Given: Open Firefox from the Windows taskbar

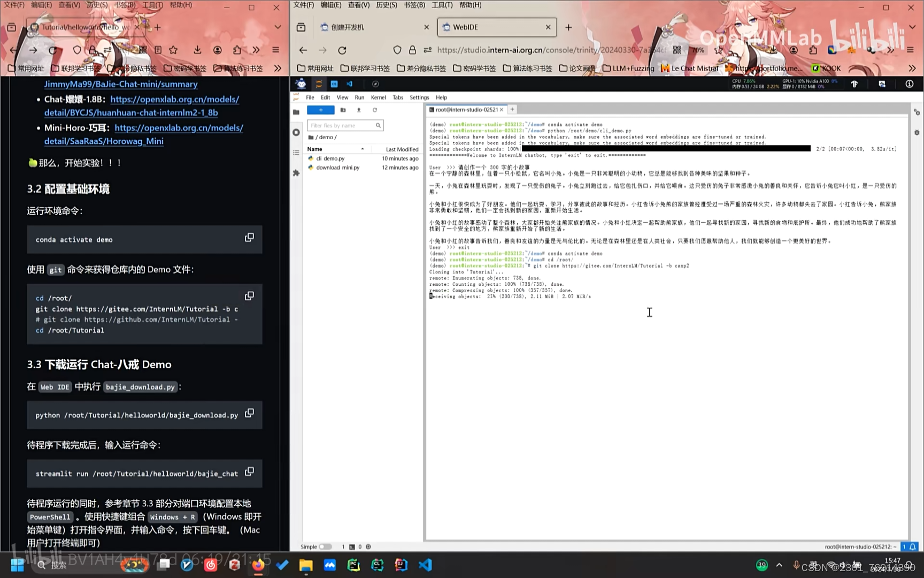Looking at the screenshot, I should tap(258, 565).
